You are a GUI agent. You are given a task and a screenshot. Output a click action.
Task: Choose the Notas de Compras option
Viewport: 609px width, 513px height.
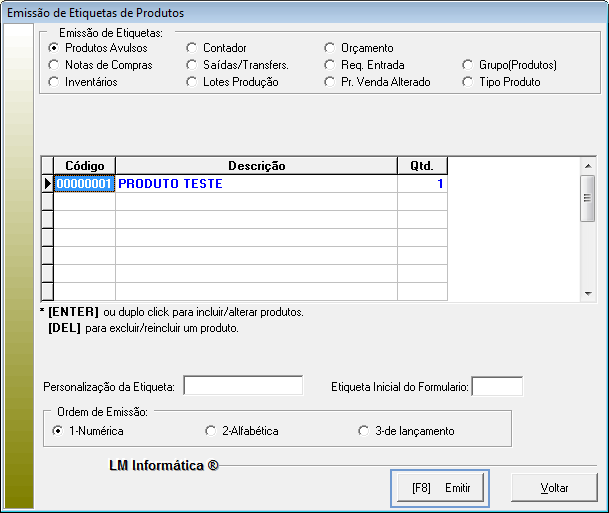(x=54, y=65)
